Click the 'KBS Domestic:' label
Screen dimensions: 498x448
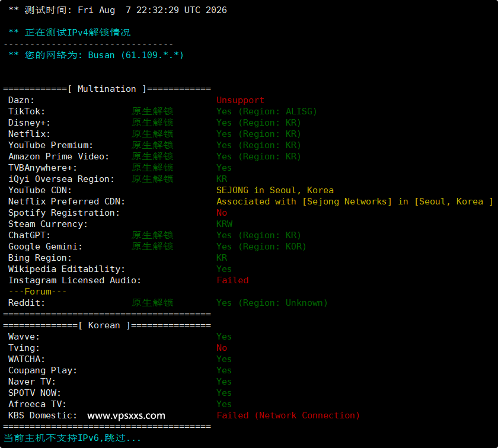coord(43,415)
